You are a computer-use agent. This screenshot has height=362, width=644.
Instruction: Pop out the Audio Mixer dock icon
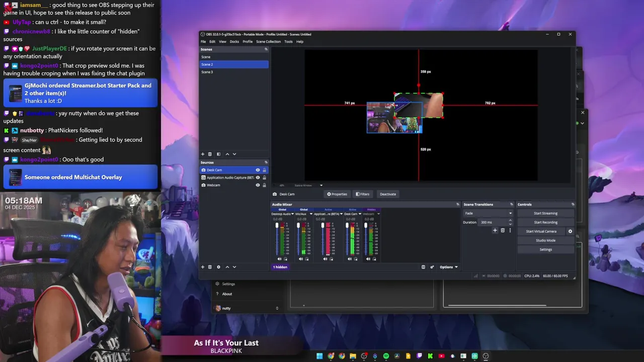[458, 205]
